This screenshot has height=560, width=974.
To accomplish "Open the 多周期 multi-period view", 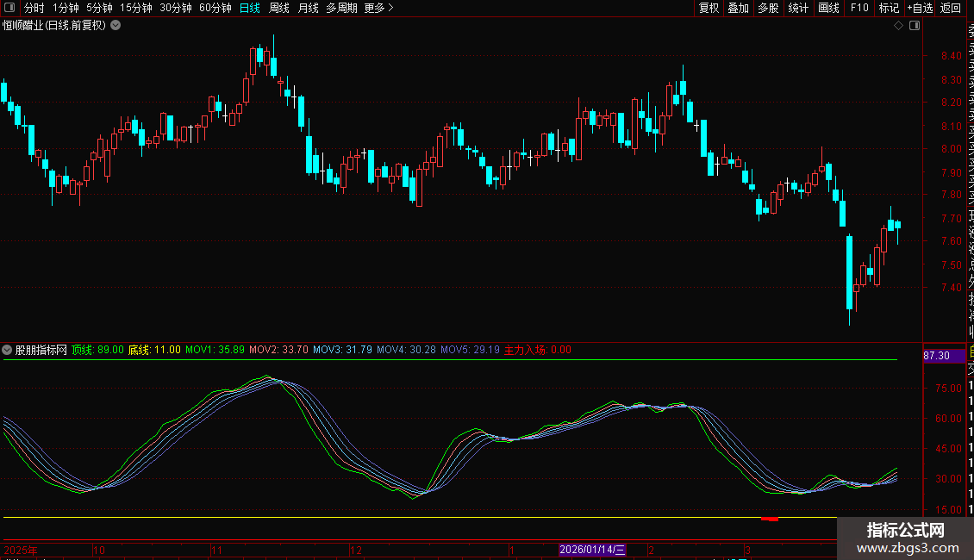I will (x=341, y=8).
